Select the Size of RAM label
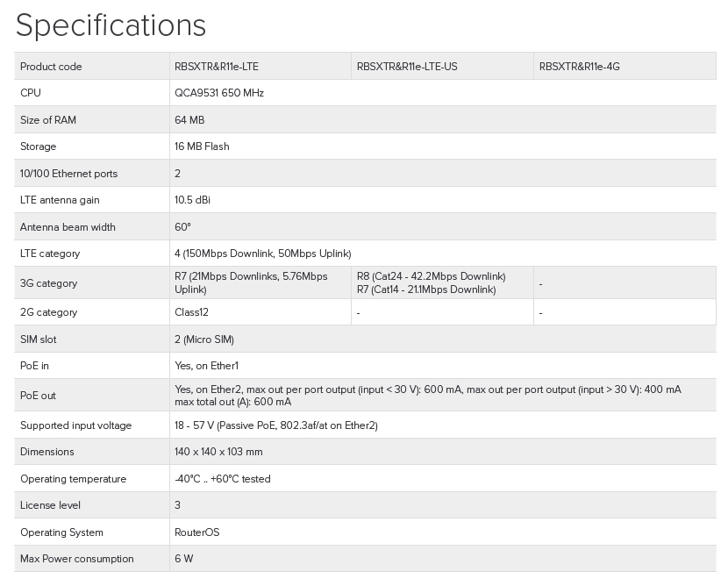Screen dimensions: 728x586 click(x=48, y=120)
